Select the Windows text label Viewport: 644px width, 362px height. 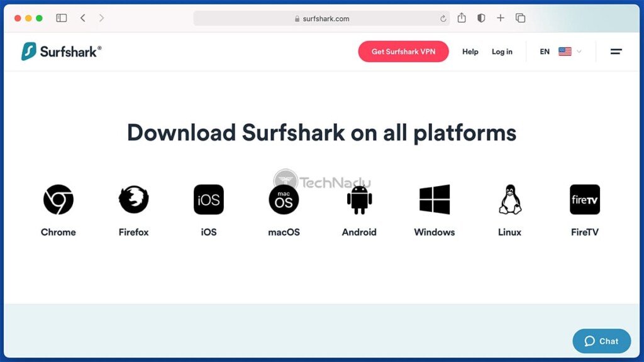pyautogui.click(x=435, y=233)
